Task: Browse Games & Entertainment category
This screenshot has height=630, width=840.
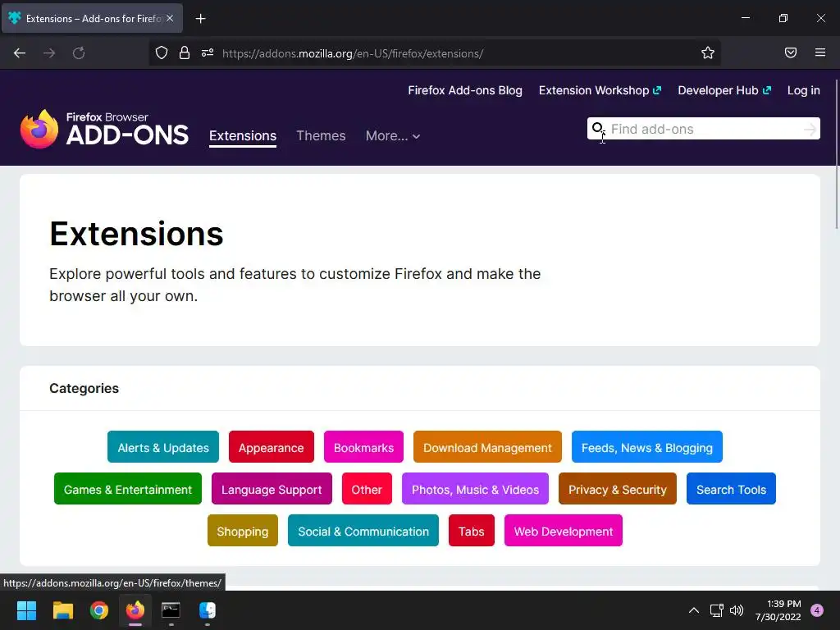Action: pyautogui.click(x=127, y=489)
